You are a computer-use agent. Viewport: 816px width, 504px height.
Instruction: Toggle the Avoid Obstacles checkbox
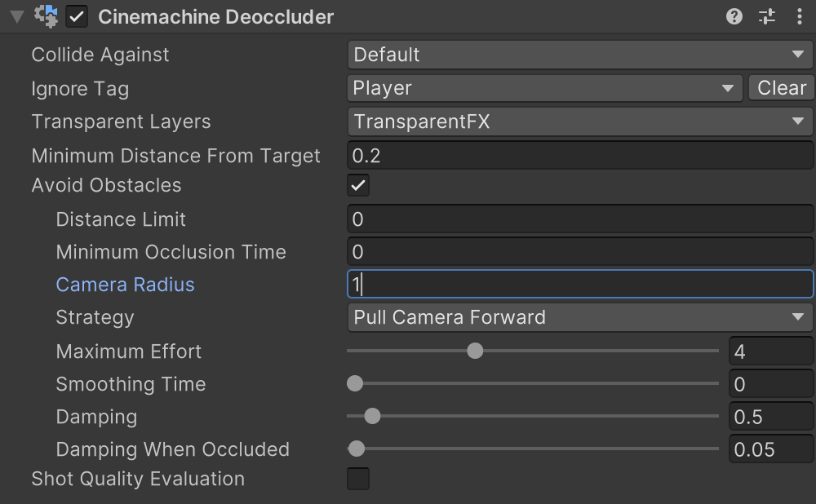pos(357,185)
